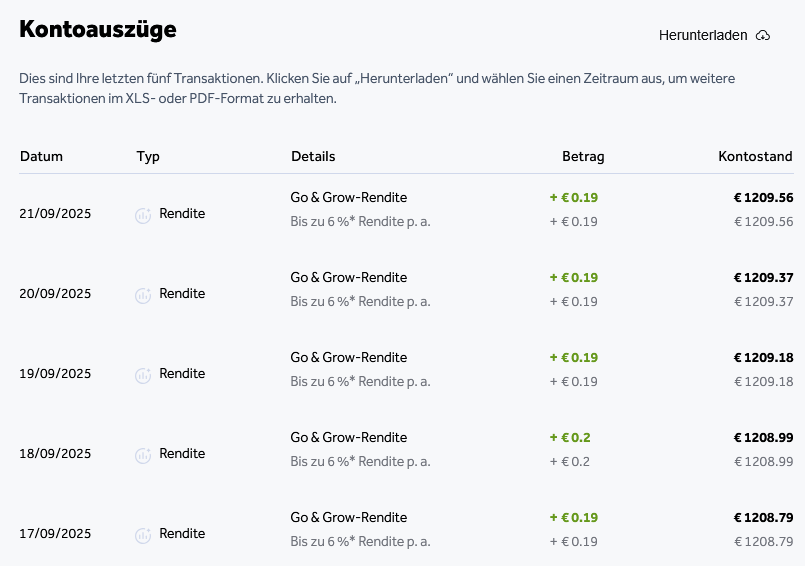The image size is (805, 566).
Task: Click the bold € 1208.79 balance
Action: [763, 517]
